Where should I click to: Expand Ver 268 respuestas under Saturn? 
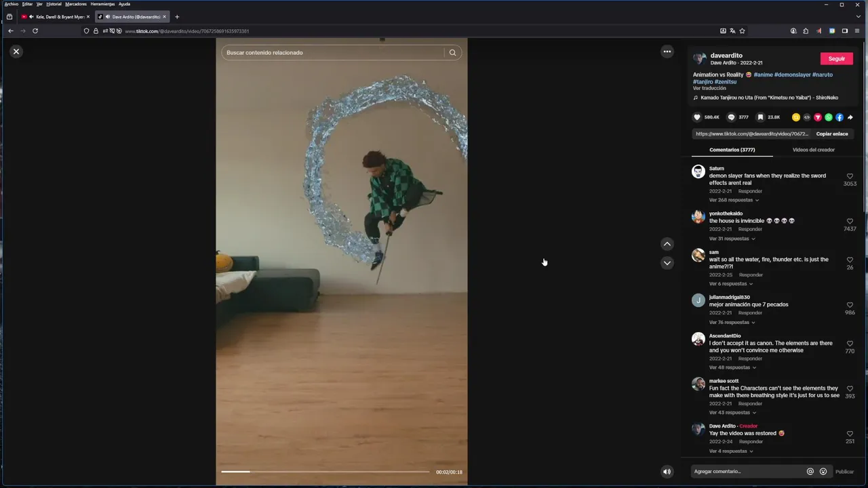734,200
